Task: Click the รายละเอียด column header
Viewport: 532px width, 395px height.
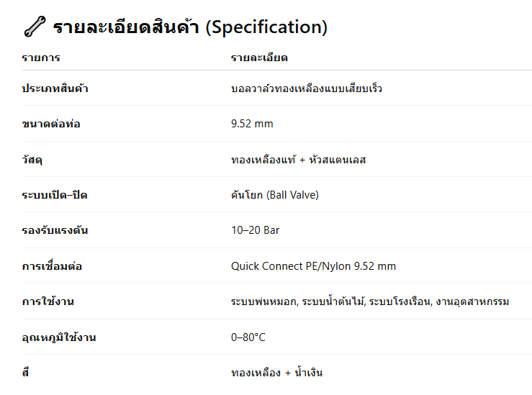Action: click(259, 58)
